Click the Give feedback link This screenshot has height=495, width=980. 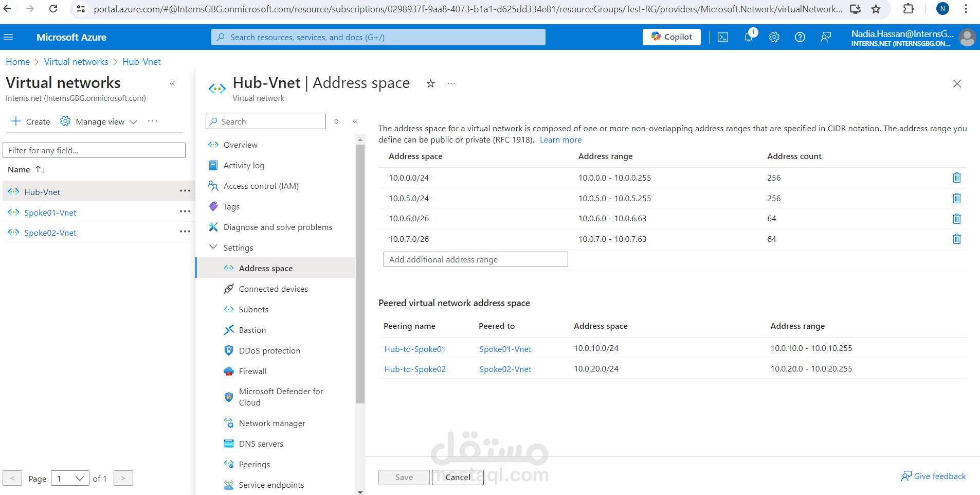pyautogui.click(x=934, y=476)
